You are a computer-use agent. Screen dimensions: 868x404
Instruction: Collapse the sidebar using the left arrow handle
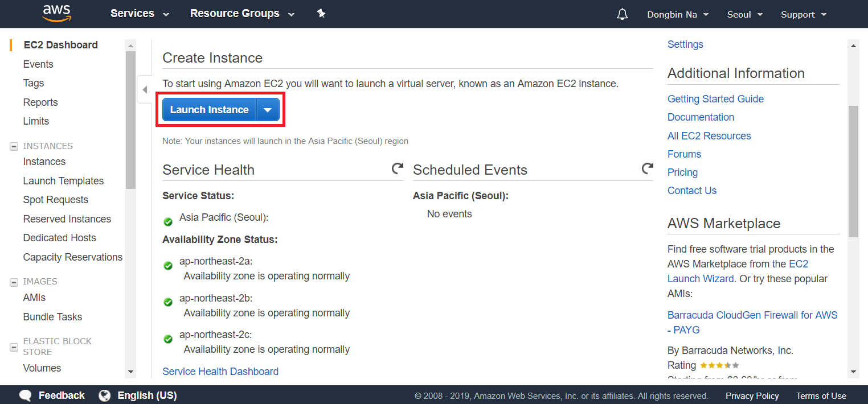click(x=145, y=89)
